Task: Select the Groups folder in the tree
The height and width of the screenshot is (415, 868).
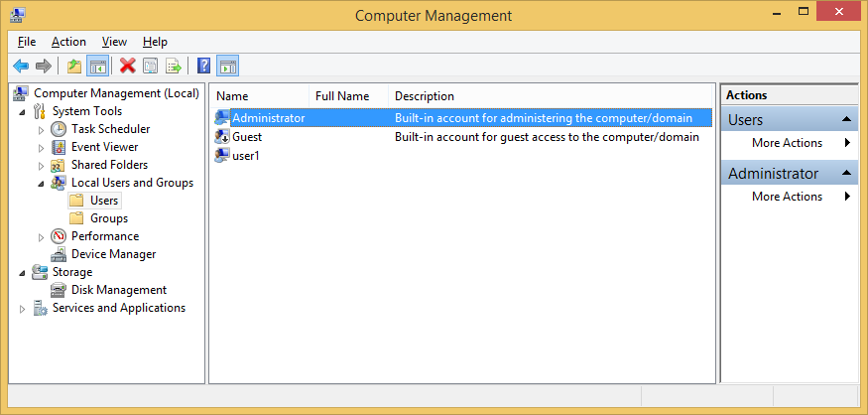Action: (109, 218)
